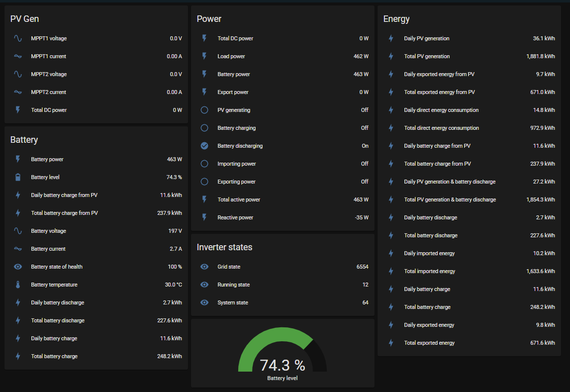Select the sine wave icon for MPPT1 voltage

(x=17, y=38)
